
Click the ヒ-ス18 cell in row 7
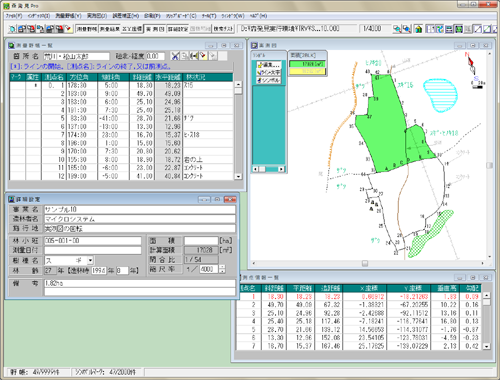(208, 135)
